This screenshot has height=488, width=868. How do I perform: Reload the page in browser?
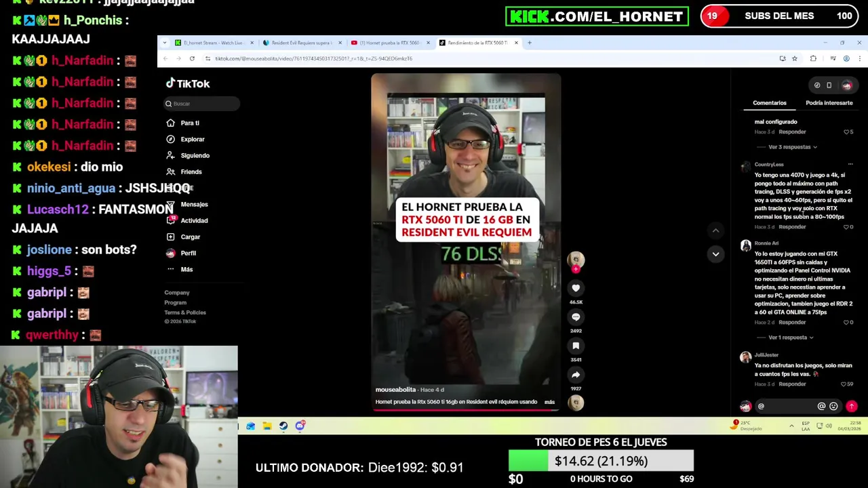tap(192, 59)
